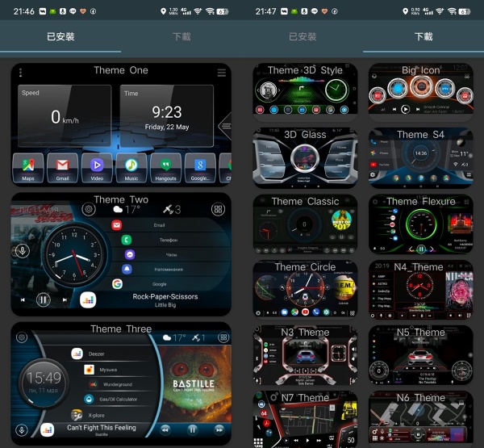This screenshot has width=484, height=448.
Task: Click the rewind button in Theme Three
Action: point(165,429)
